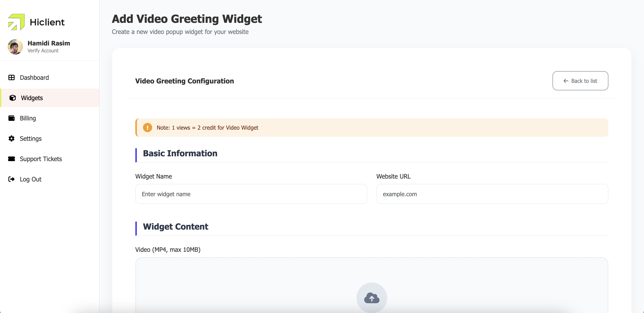Click the Hamidi Rasim username text
The image size is (644, 313).
tap(49, 43)
